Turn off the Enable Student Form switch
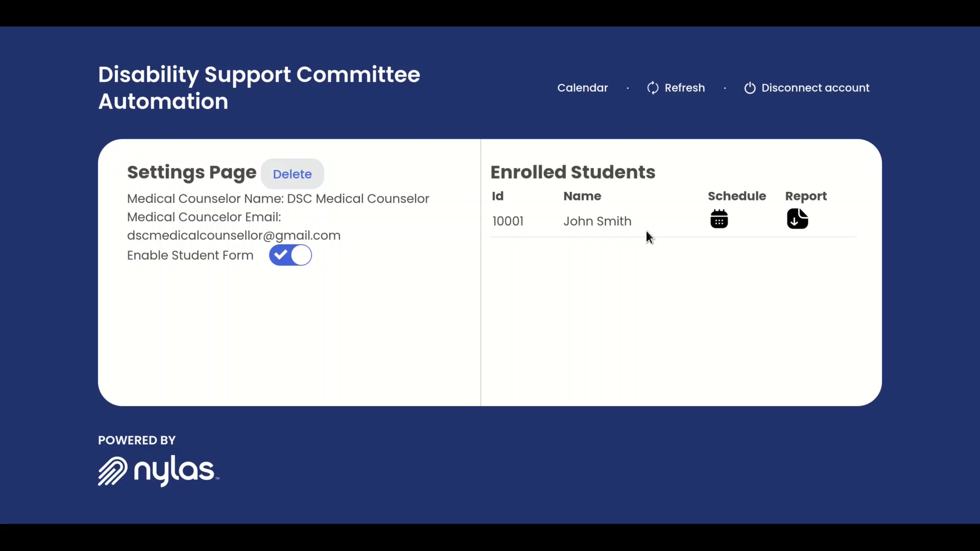 (x=290, y=255)
